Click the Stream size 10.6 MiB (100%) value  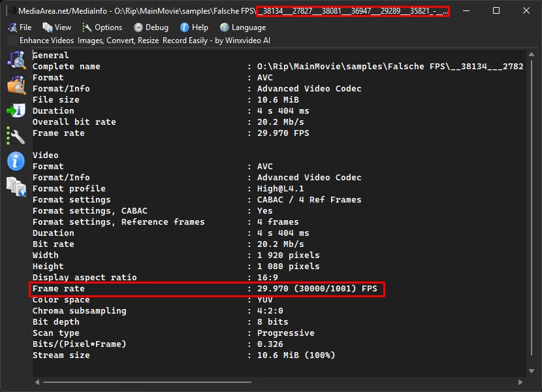coord(296,355)
